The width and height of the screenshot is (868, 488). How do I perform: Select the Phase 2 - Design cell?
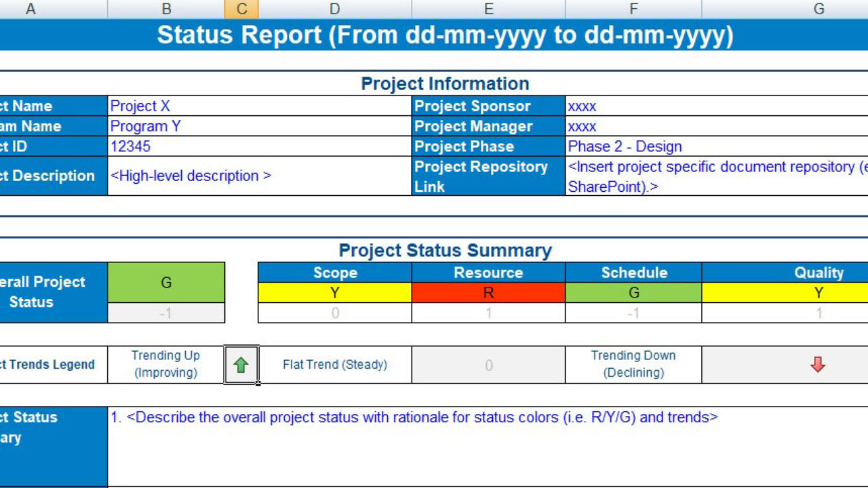[716, 146]
